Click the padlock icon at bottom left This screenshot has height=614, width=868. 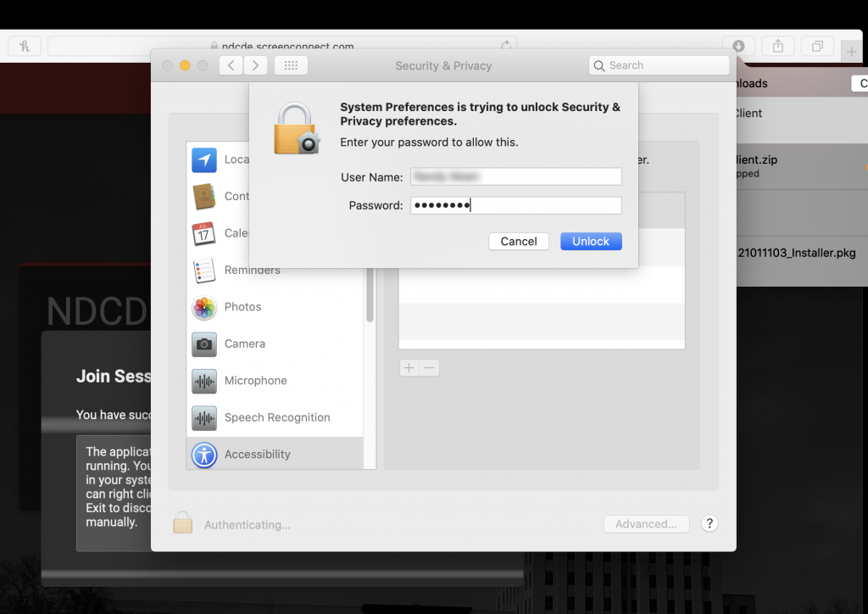(x=182, y=523)
